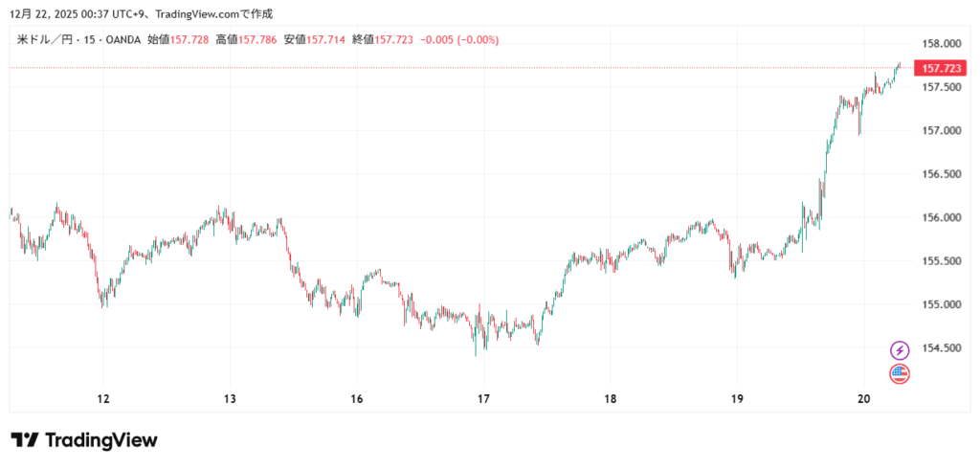Screen dimensions: 980x468
Task: Click the 安値 low value 157.714
Action: (x=324, y=39)
